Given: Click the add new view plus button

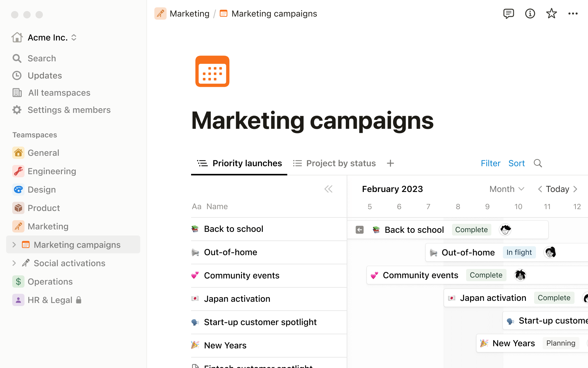Looking at the screenshot, I should pos(390,163).
